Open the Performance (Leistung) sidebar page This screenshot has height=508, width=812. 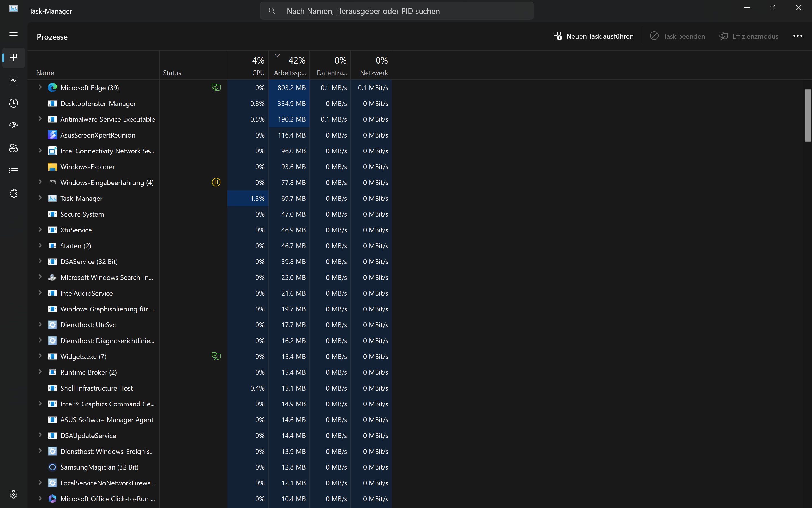[x=14, y=81]
